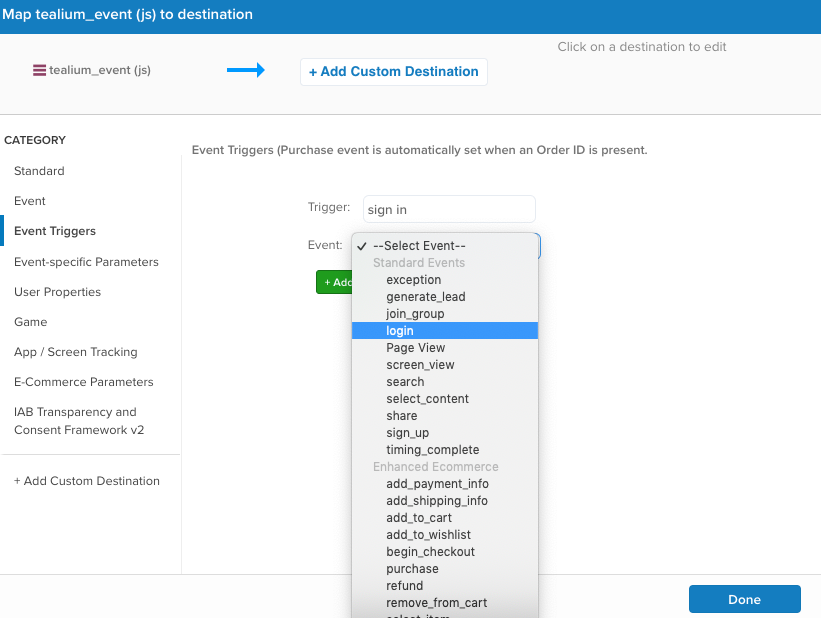Screen dimensions: 821x619
Task: Click the Trigger input field
Action: coord(448,209)
